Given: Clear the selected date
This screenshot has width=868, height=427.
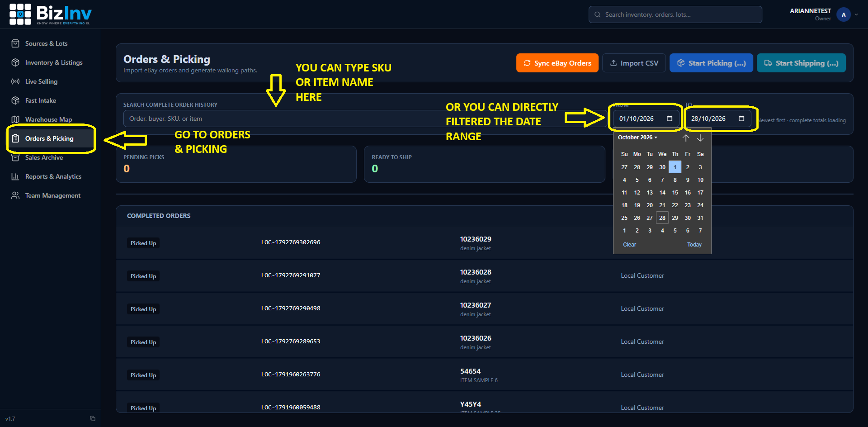Looking at the screenshot, I should [629, 245].
